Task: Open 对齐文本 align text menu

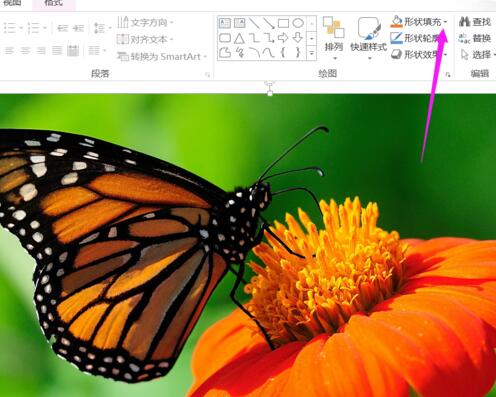Action: coord(145,39)
